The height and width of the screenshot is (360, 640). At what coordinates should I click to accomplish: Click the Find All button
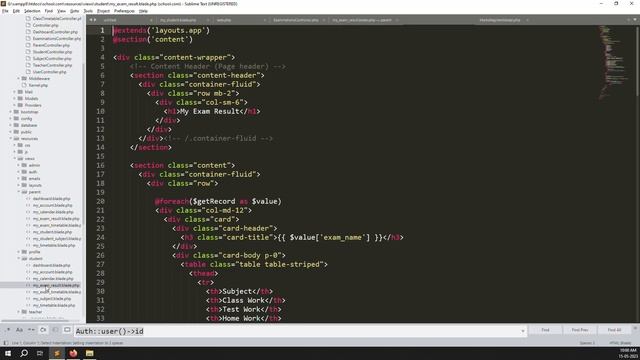614,330
